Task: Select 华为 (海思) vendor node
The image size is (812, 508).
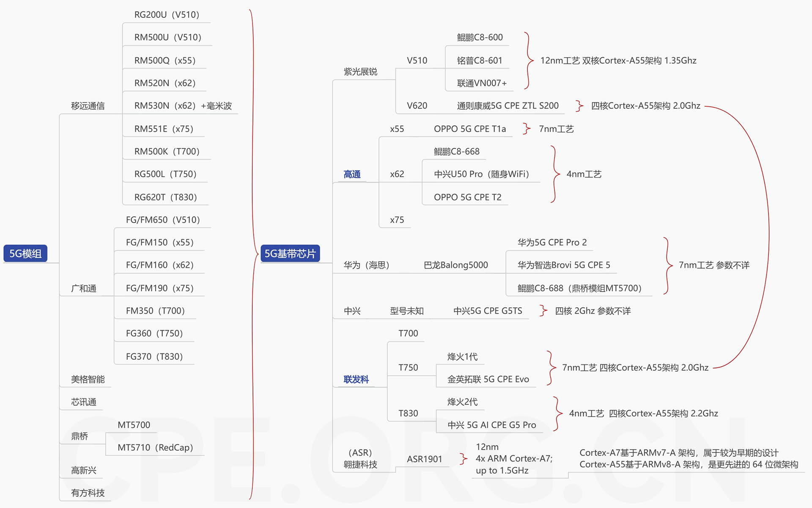Action: pyautogui.click(x=366, y=265)
